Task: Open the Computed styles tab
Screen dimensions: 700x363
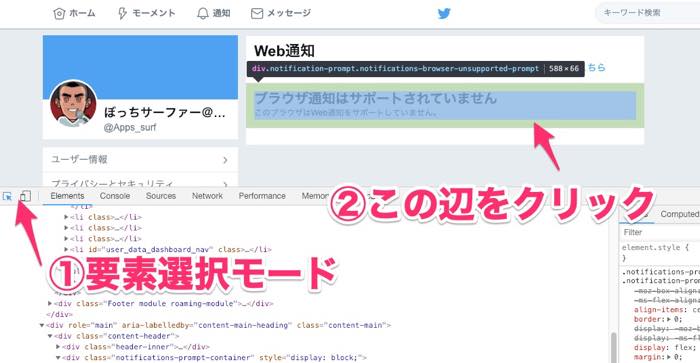Action: pyautogui.click(x=679, y=214)
